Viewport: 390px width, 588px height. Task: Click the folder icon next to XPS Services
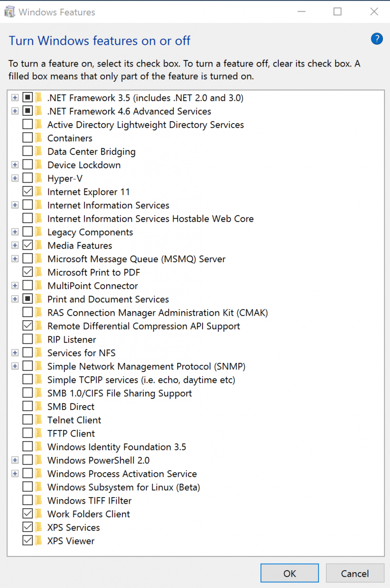coord(38,527)
